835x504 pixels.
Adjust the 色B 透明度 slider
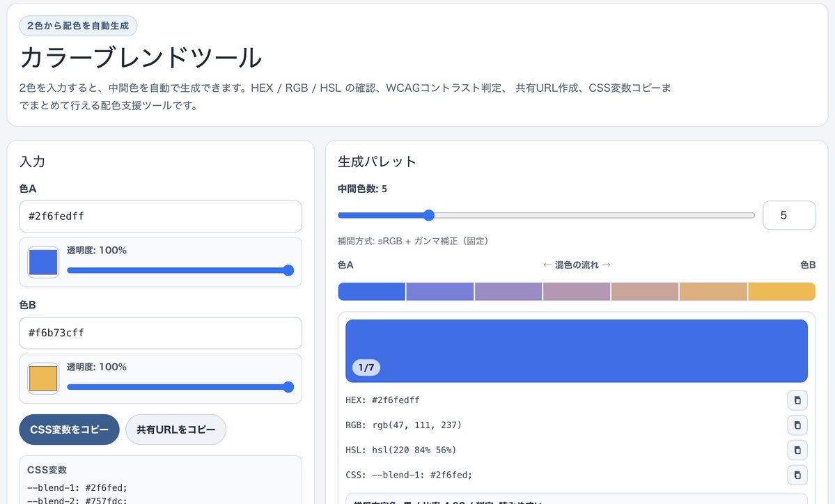point(180,387)
